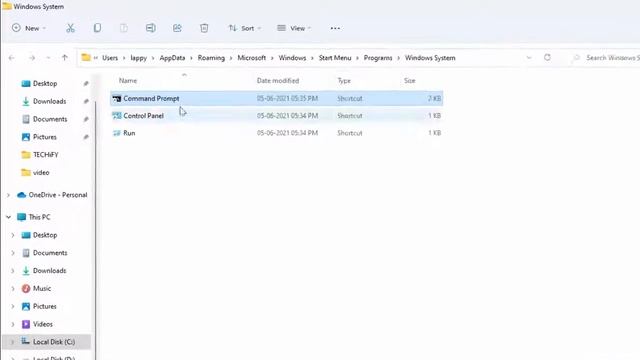
Task: Click the Search Windows System box
Action: [x=606, y=58]
